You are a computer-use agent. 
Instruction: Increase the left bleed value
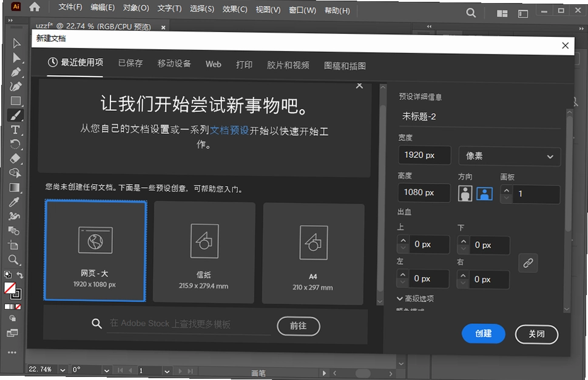click(403, 275)
